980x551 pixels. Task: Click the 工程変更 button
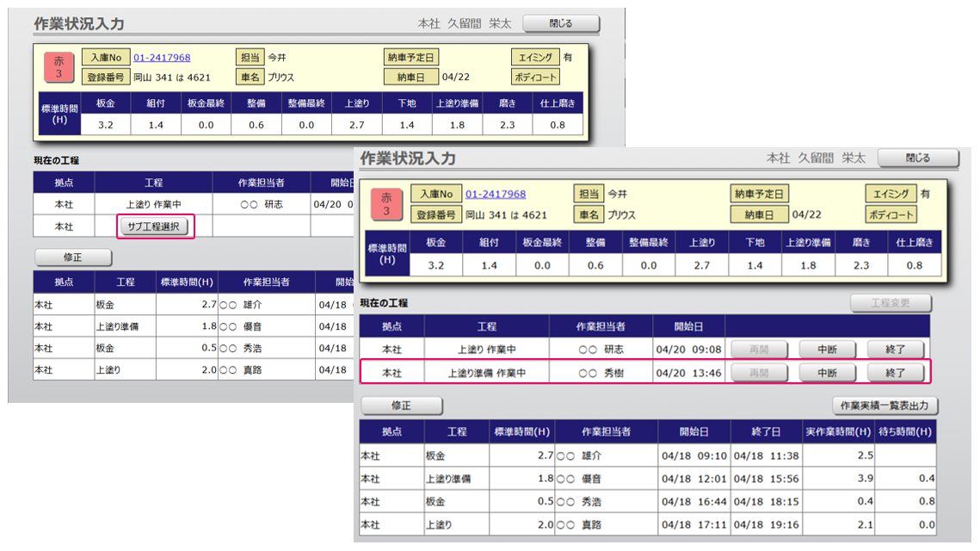890,303
